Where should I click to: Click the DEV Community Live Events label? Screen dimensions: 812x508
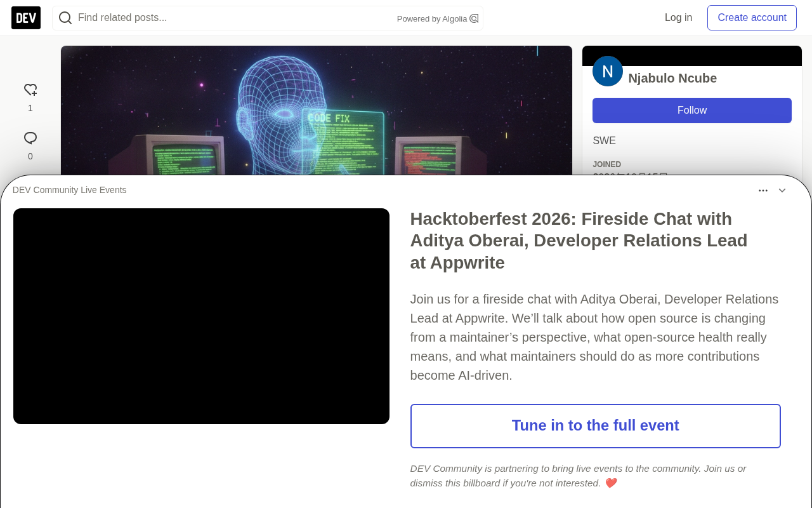(70, 190)
